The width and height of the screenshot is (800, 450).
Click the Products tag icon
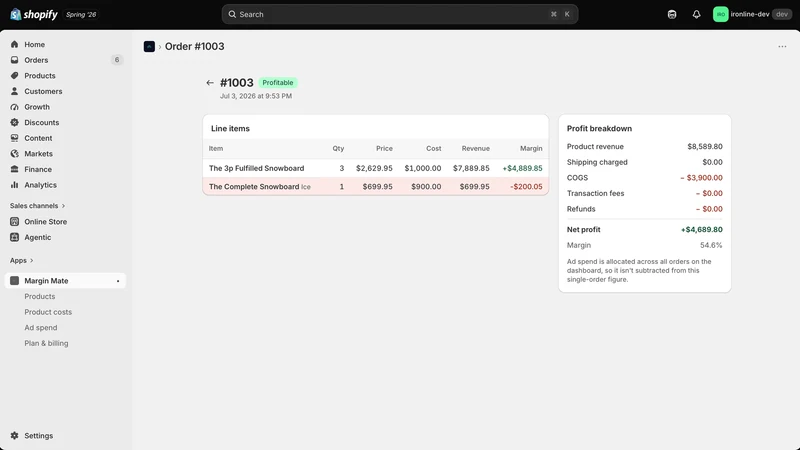pyautogui.click(x=14, y=76)
